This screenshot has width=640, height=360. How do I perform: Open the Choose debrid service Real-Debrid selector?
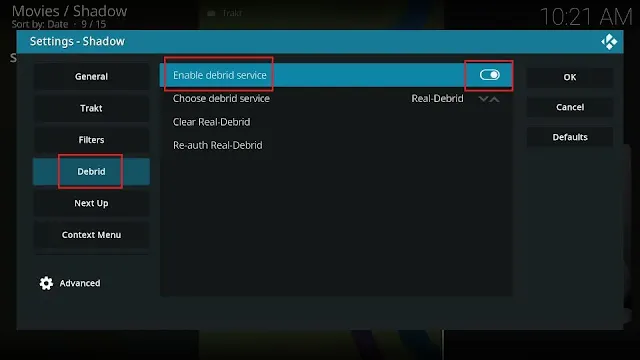[336, 98]
